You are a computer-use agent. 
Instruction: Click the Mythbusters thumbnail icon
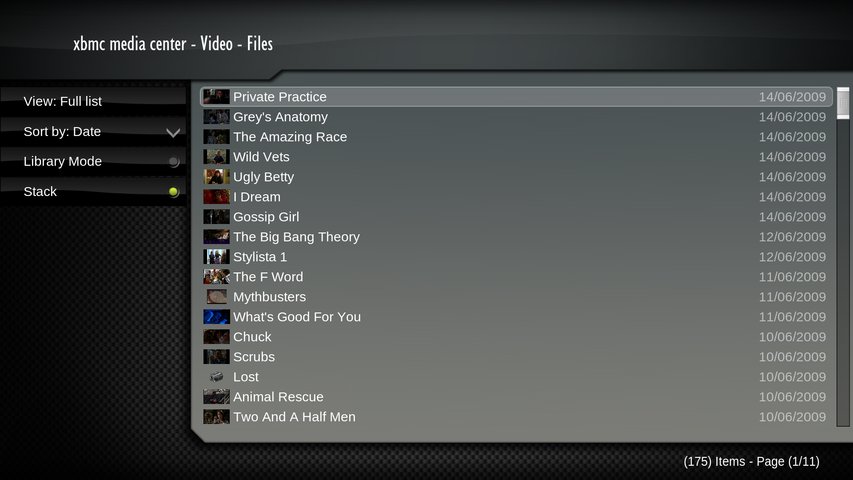pos(217,297)
